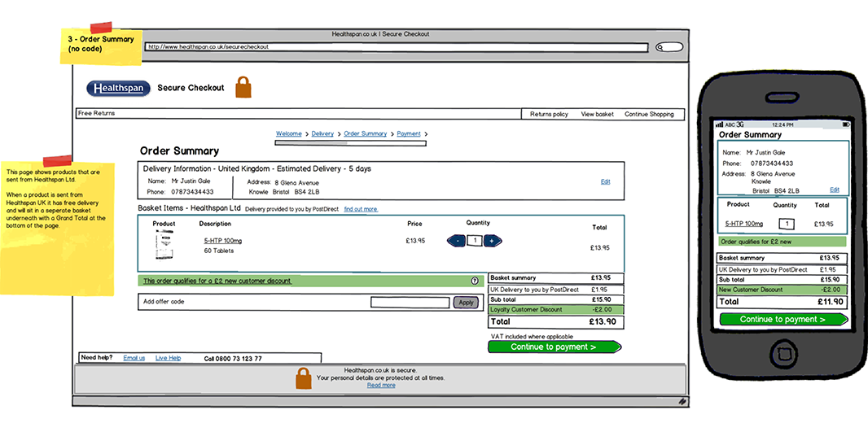Viewport: 868px width, 445px height.
Task: Click the desktop Continue to payment button
Action: pos(555,347)
